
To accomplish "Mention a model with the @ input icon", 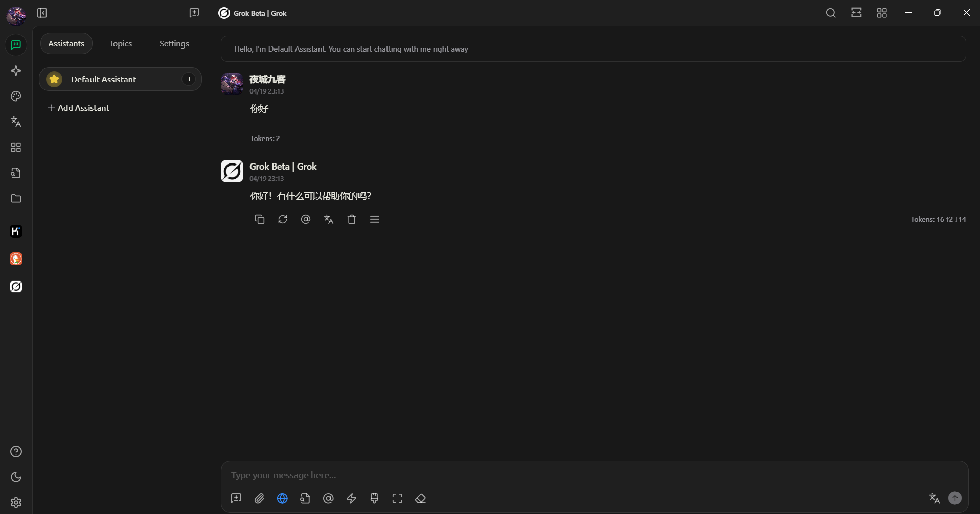I will [328, 498].
